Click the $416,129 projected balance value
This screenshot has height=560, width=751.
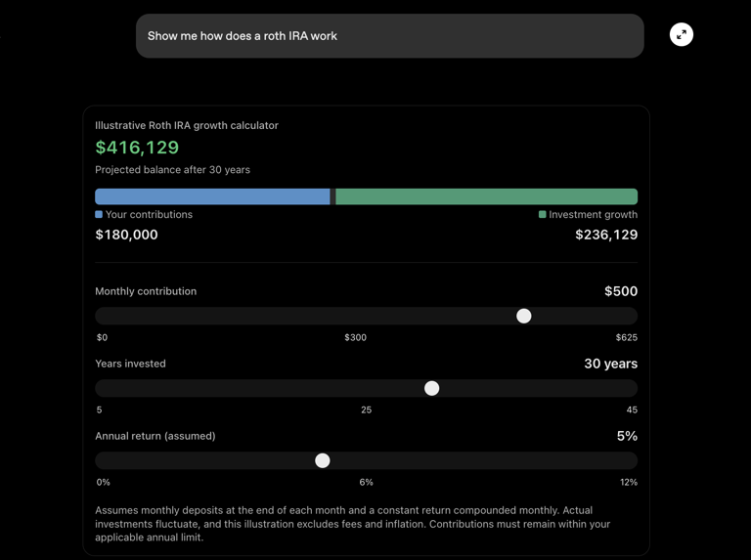point(137,147)
